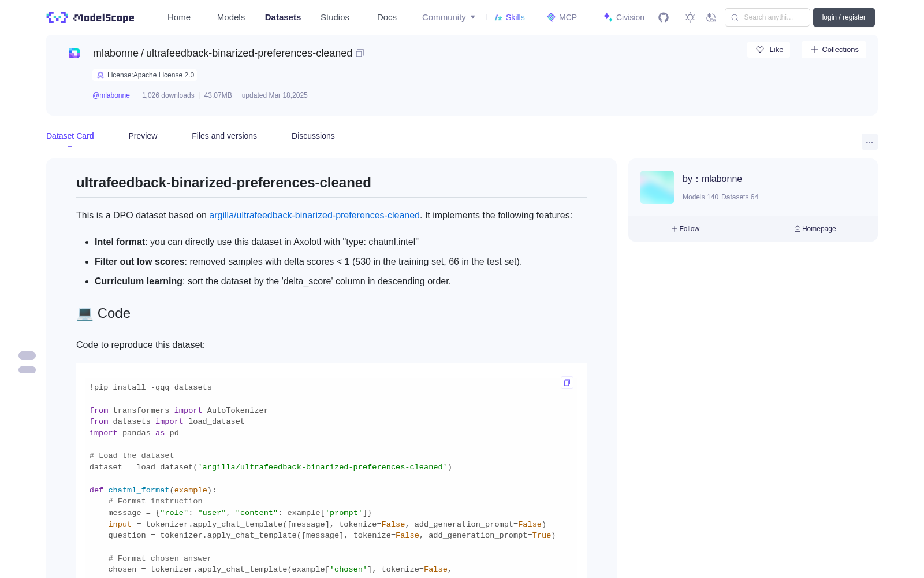Copy code block with copy icon
This screenshot has width=924, height=578.
coord(567,383)
